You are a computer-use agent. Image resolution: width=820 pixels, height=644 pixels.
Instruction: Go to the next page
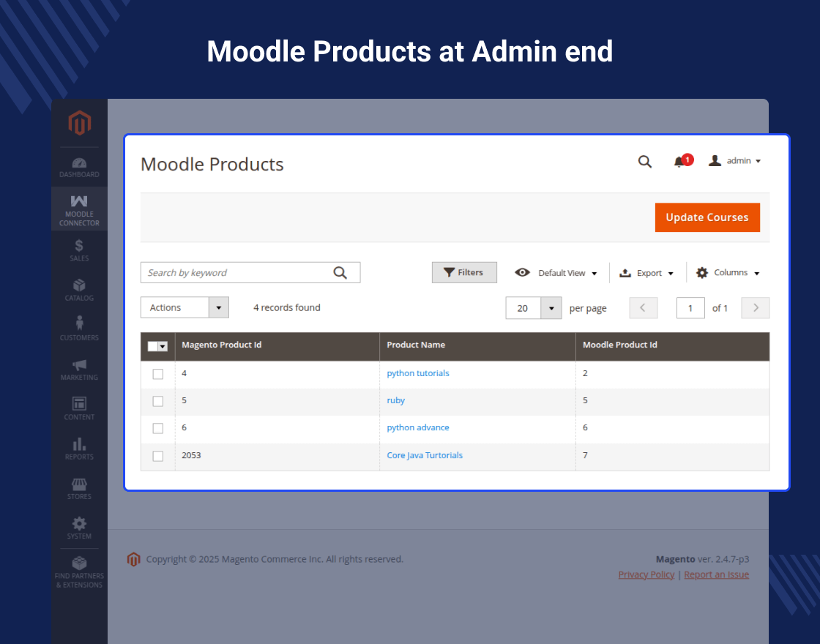[755, 308]
